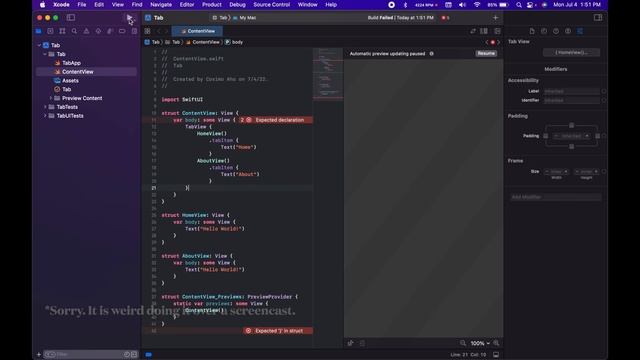Screen dimensions: 640x360
Task: Toggle top padding edge checkbox
Action: click(x=571, y=125)
